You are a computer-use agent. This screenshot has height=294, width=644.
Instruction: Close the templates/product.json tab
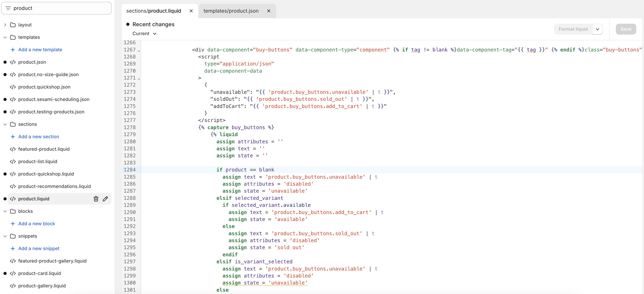[x=269, y=11]
